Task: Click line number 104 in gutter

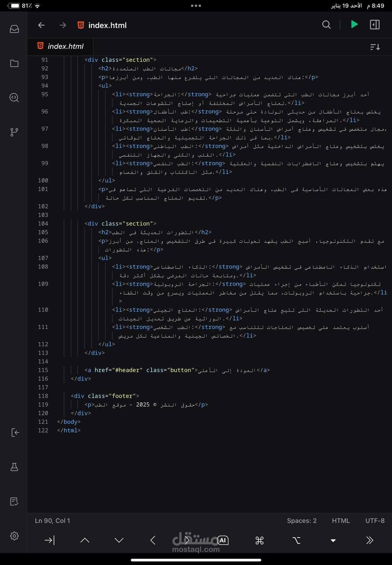Action: pyautogui.click(x=43, y=223)
